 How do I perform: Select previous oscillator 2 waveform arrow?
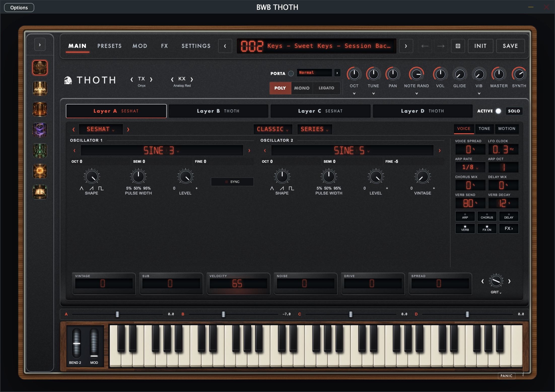[x=265, y=150]
